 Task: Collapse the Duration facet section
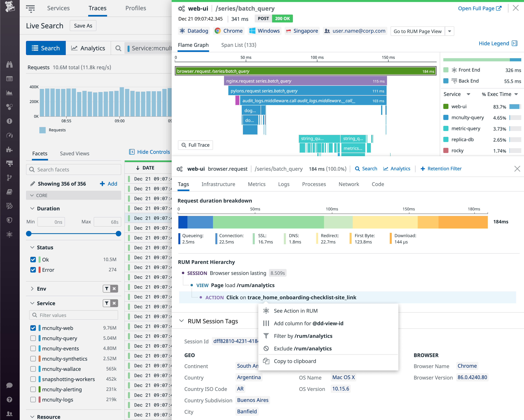click(x=32, y=208)
